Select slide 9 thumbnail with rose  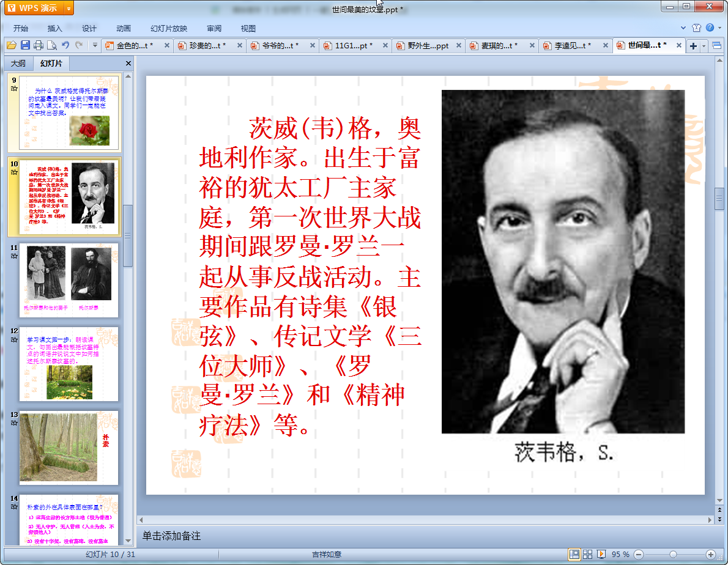click(x=69, y=113)
